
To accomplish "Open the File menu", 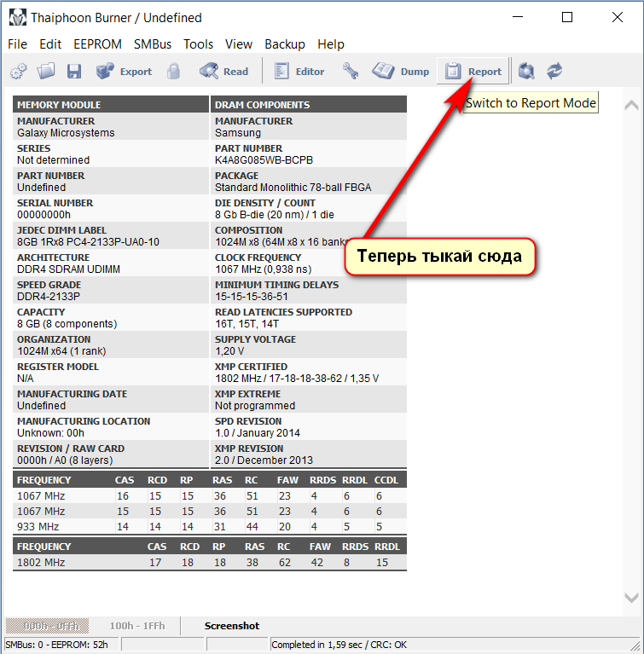I will pos(18,44).
